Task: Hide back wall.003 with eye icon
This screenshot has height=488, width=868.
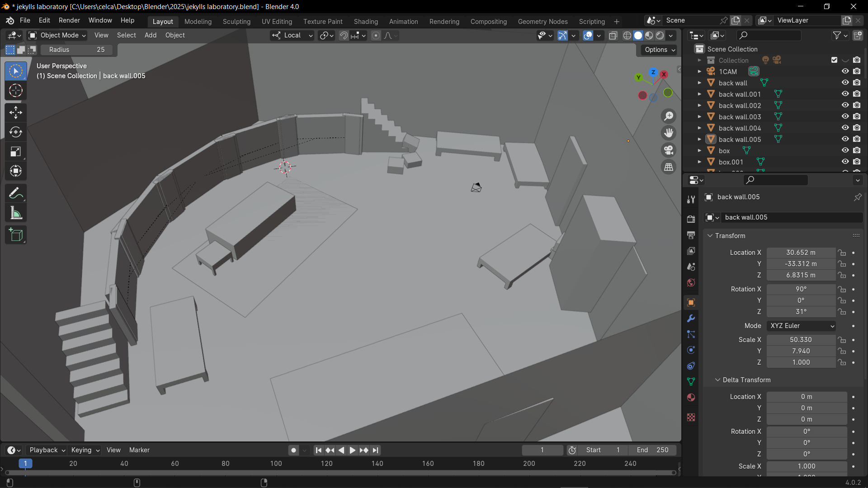Action: 845,117
